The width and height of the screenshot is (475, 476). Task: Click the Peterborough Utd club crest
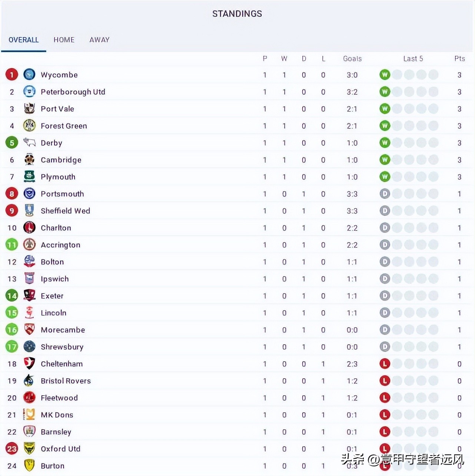click(x=29, y=91)
